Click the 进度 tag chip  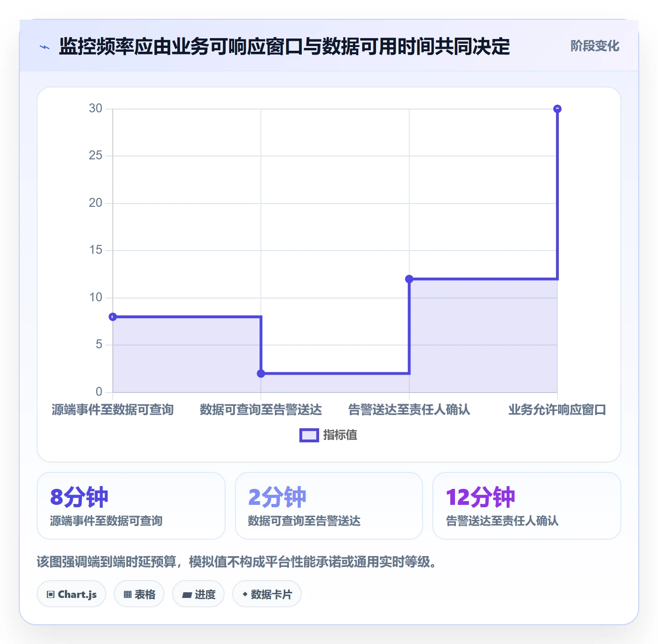[198, 594]
